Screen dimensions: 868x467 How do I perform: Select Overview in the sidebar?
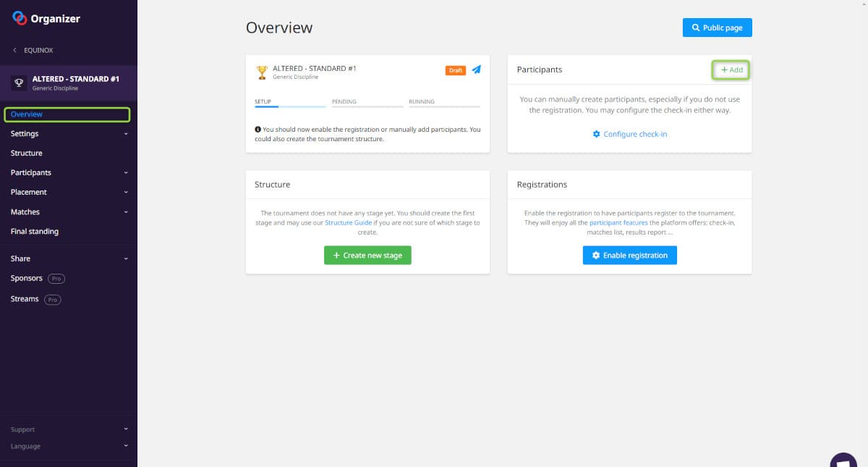(27, 114)
